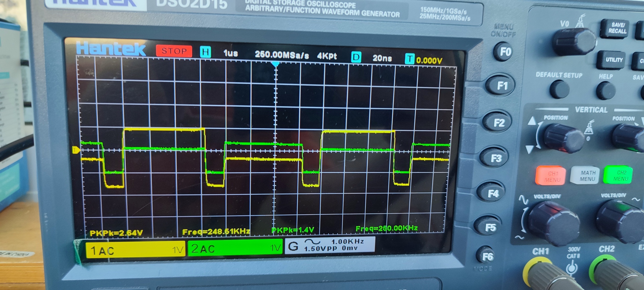644x290 pixels.
Task: Click the round DEFAULT SETUP button
Action: pyautogui.click(x=559, y=90)
